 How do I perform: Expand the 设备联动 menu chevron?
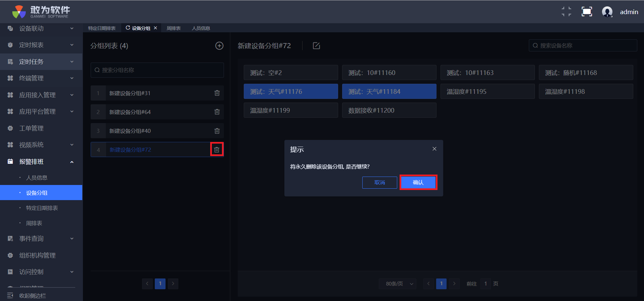(x=72, y=28)
